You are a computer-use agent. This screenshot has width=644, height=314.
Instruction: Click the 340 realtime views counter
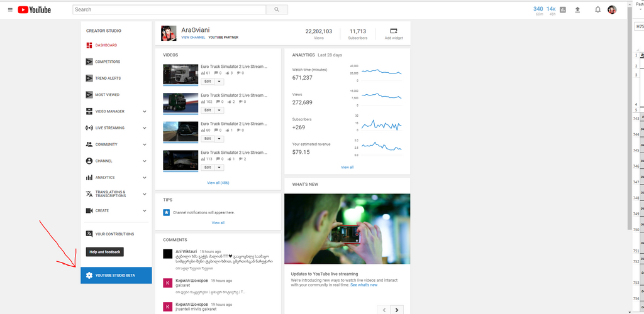tap(538, 9)
